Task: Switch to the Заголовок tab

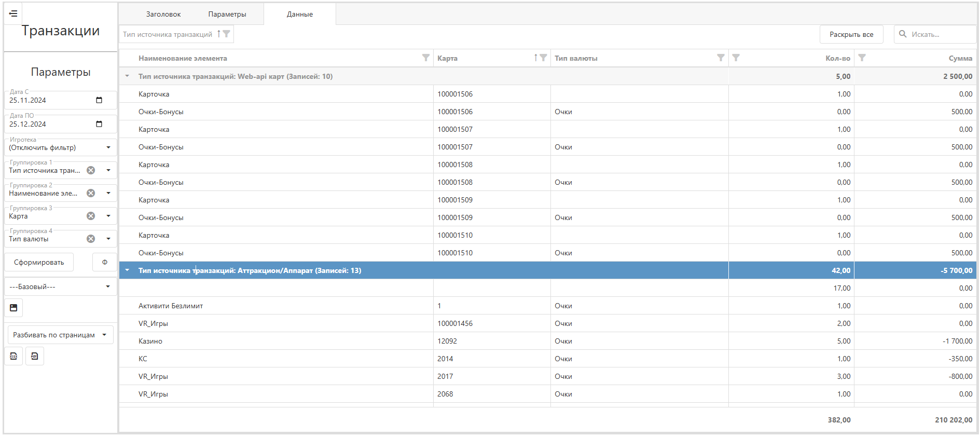Action: 163,14
